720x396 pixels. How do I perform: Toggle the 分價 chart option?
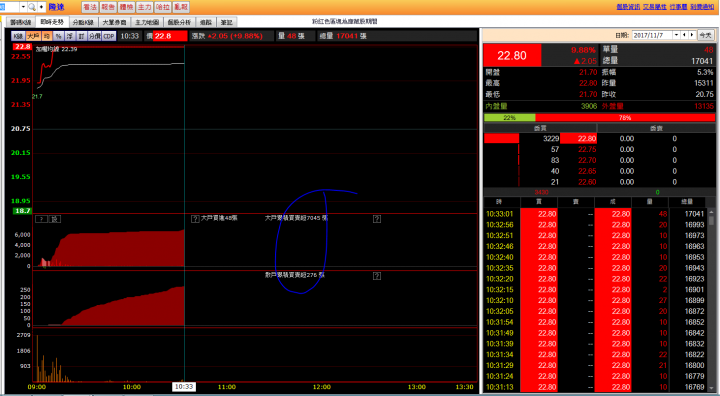coord(95,36)
